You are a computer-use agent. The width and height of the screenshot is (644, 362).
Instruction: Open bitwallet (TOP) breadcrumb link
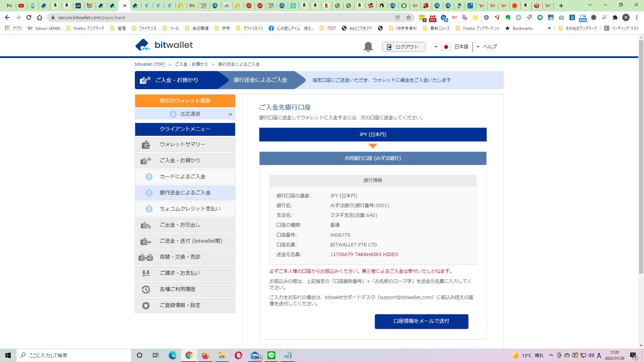pyautogui.click(x=150, y=64)
